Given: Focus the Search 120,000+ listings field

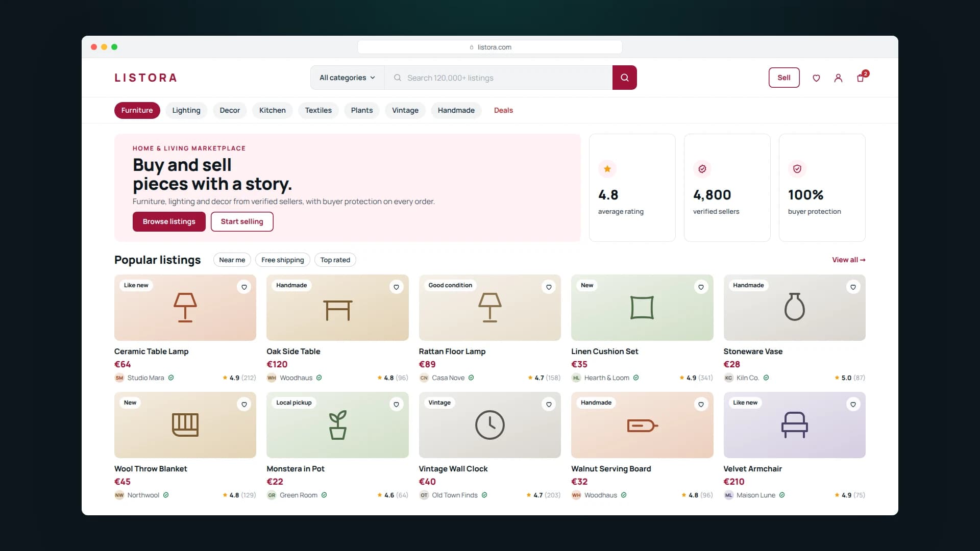Looking at the screenshot, I should click(499, 78).
